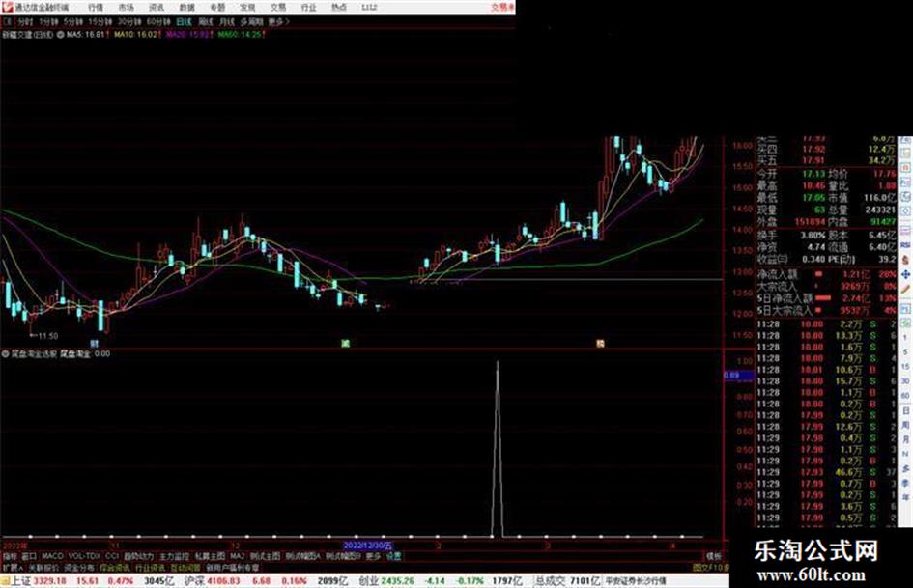Click the '15' minute shortcut in right toolbar
The height and width of the screenshot is (588, 913).
tap(905, 367)
